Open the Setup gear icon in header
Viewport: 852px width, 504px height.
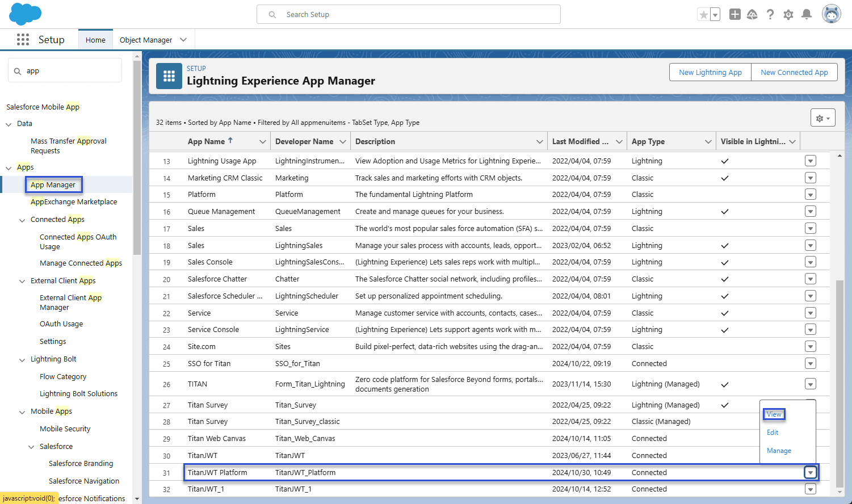tap(788, 14)
